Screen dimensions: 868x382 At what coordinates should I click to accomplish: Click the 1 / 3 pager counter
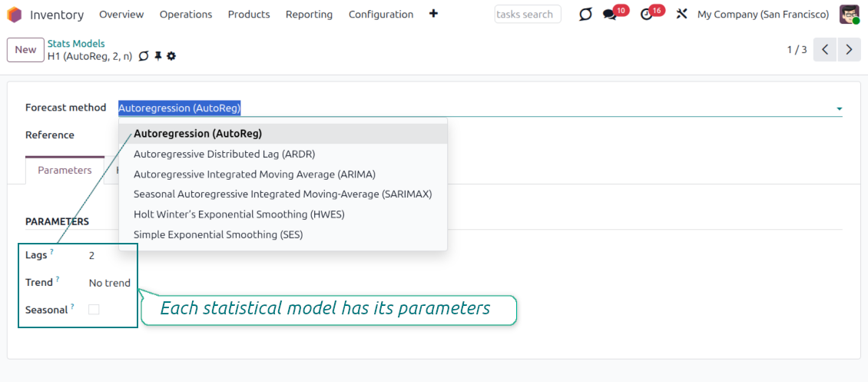click(797, 50)
